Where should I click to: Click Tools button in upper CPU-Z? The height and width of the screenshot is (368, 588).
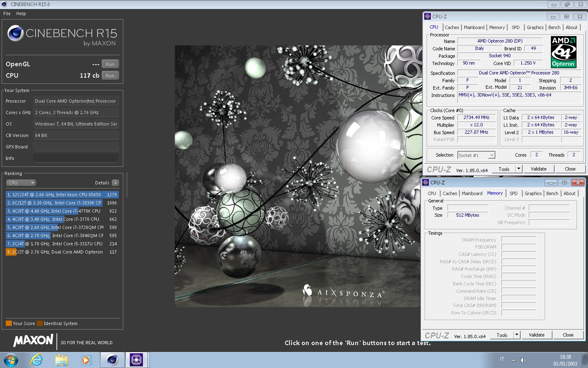click(504, 169)
